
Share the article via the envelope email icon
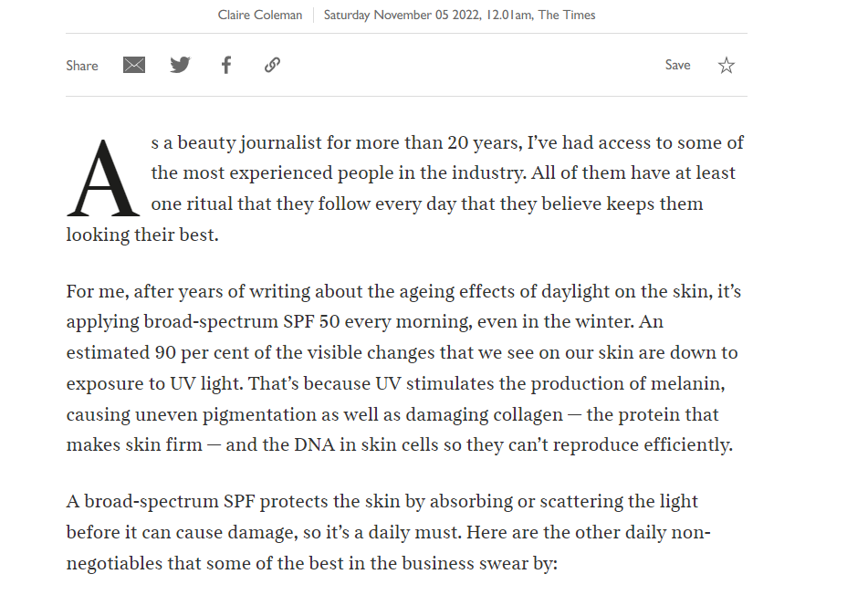tap(134, 66)
